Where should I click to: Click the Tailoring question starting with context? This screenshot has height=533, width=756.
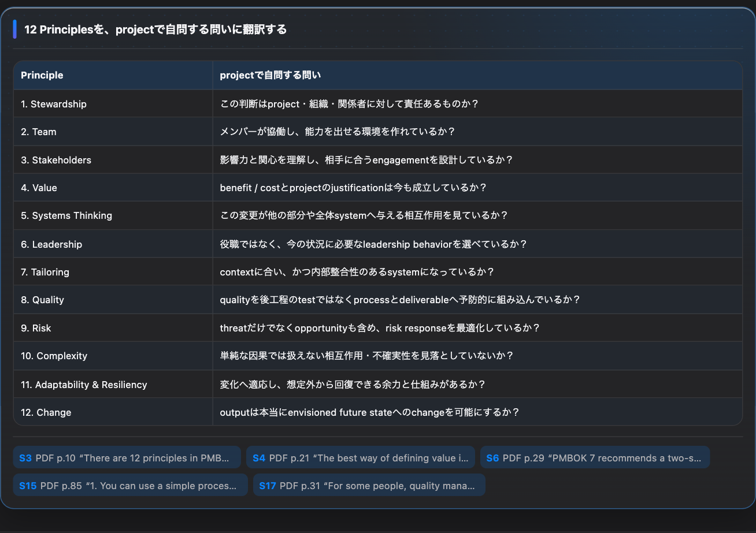point(477,271)
